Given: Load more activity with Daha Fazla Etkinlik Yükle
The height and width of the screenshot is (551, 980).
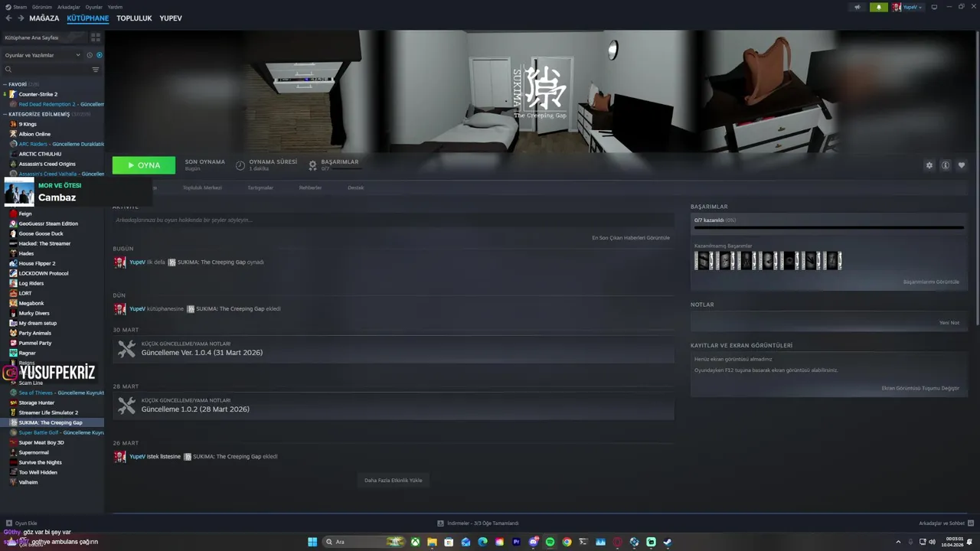Looking at the screenshot, I should pos(393,481).
